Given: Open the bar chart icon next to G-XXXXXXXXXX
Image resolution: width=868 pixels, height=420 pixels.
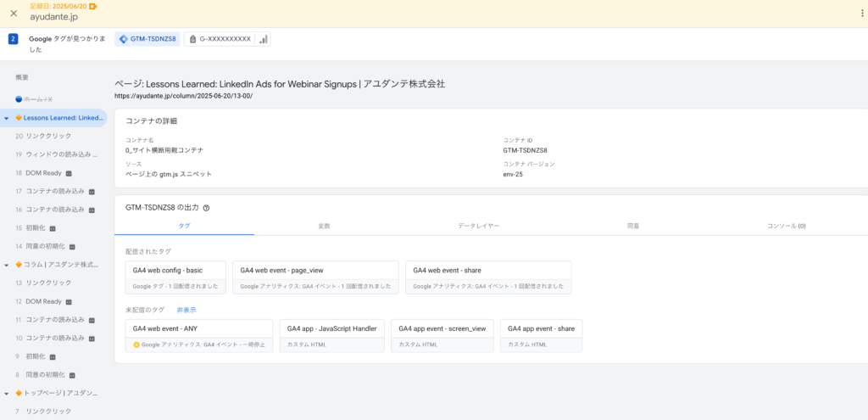Looking at the screenshot, I should (263, 39).
